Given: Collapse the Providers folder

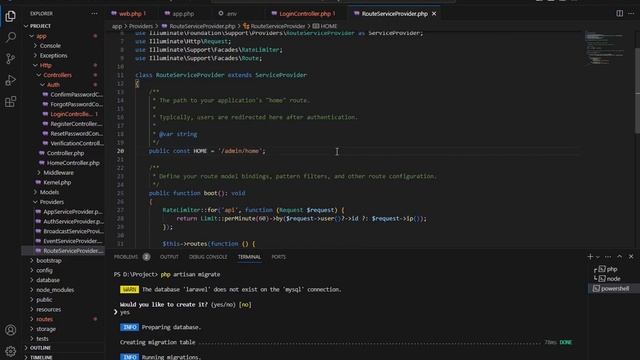Looking at the screenshot, I should pos(51,202).
